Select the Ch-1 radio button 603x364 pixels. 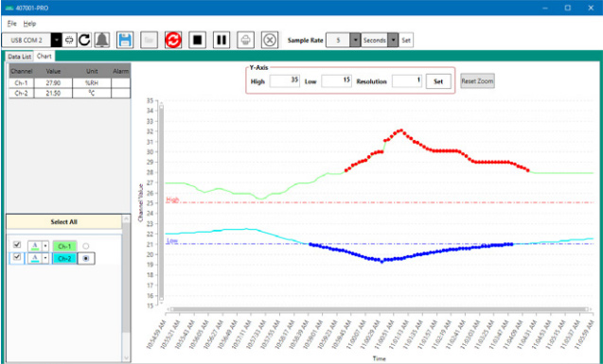point(86,246)
